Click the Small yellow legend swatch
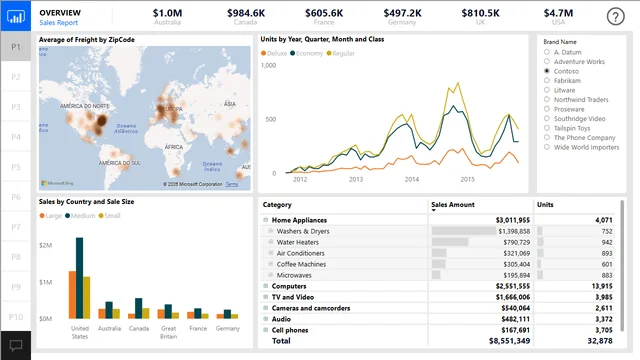This screenshot has height=360, width=640. point(101,216)
